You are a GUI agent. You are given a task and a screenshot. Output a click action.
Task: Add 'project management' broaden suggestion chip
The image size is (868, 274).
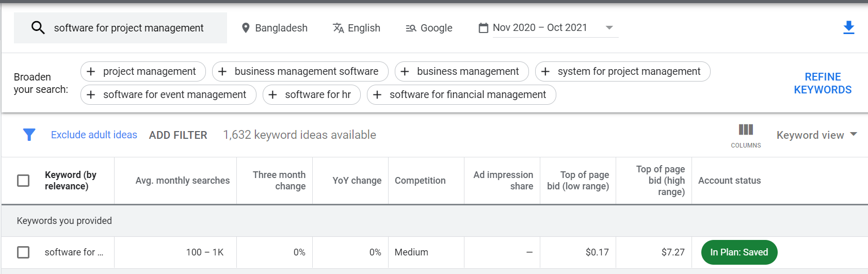pos(143,71)
